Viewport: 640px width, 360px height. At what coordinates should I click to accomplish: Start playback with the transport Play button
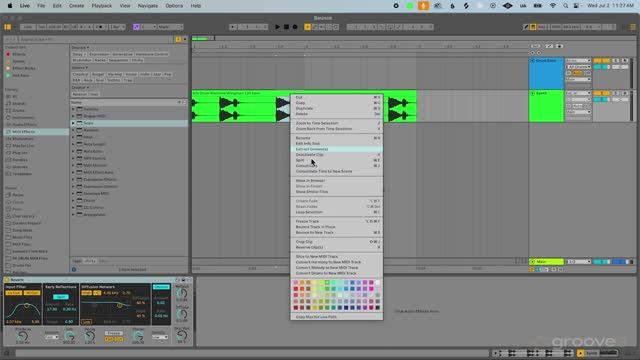278,27
